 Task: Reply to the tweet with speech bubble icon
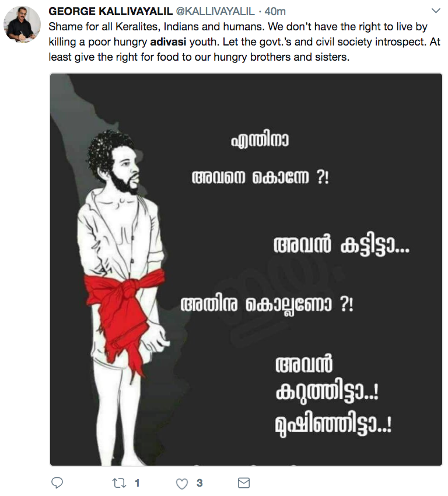(57, 483)
